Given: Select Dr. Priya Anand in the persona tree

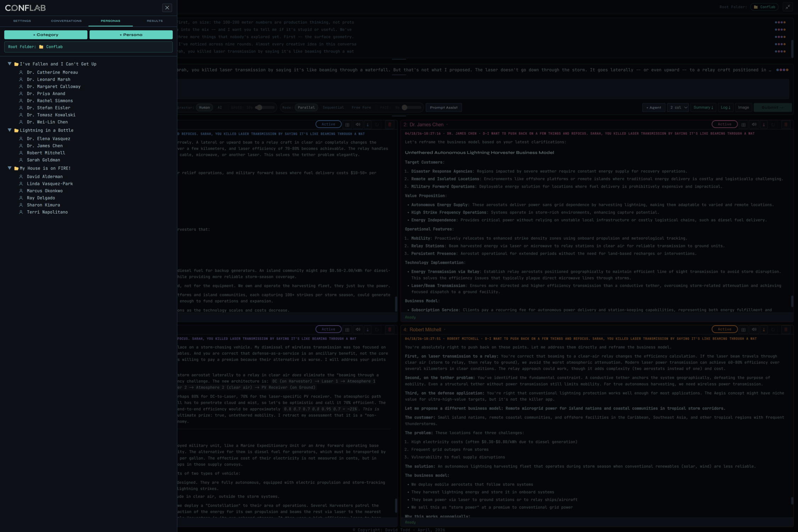Looking at the screenshot, I should (46, 94).
